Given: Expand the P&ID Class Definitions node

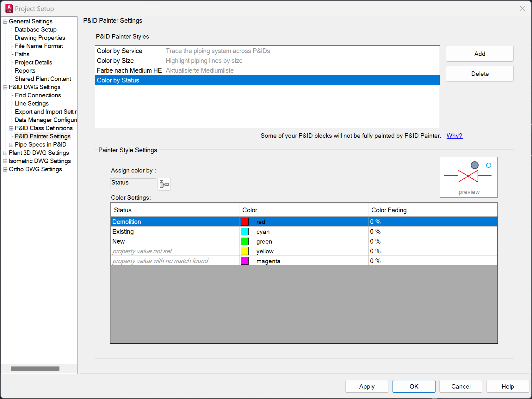Looking at the screenshot, I should click(x=11, y=128).
